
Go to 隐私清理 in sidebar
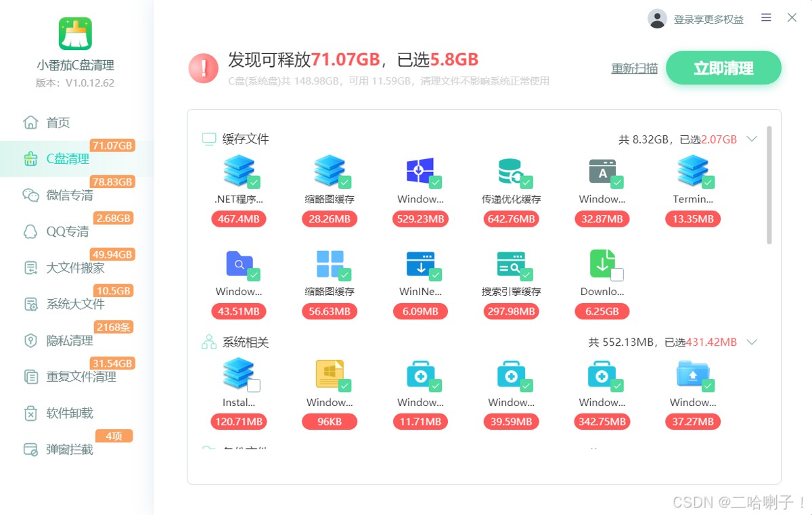click(x=69, y=340)
